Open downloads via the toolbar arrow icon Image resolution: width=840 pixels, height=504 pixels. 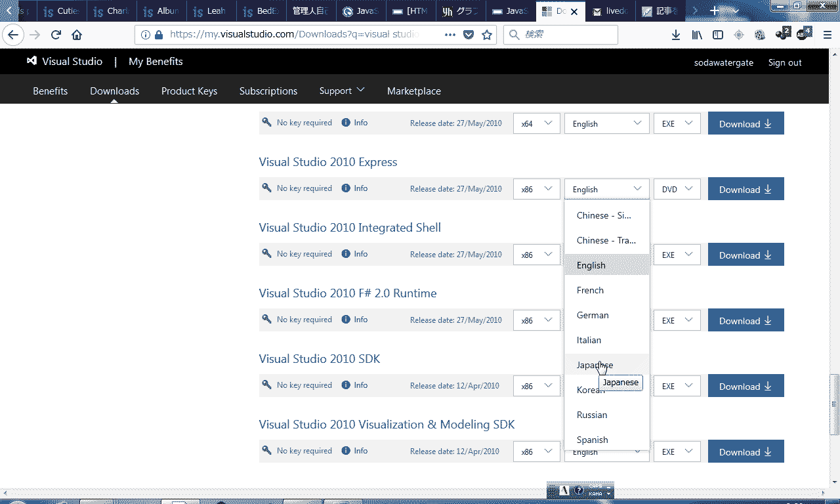(675, 35)
